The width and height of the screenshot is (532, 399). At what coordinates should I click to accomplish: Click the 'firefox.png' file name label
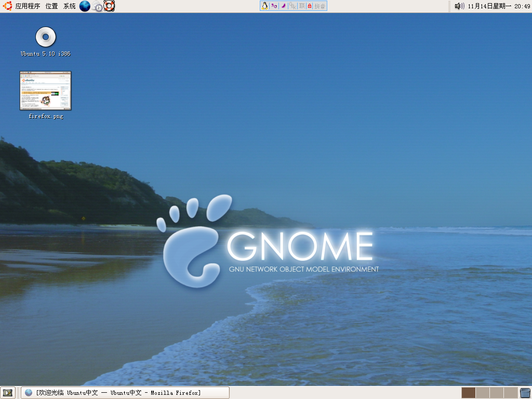pyautogui.click(x=46, y=116)
